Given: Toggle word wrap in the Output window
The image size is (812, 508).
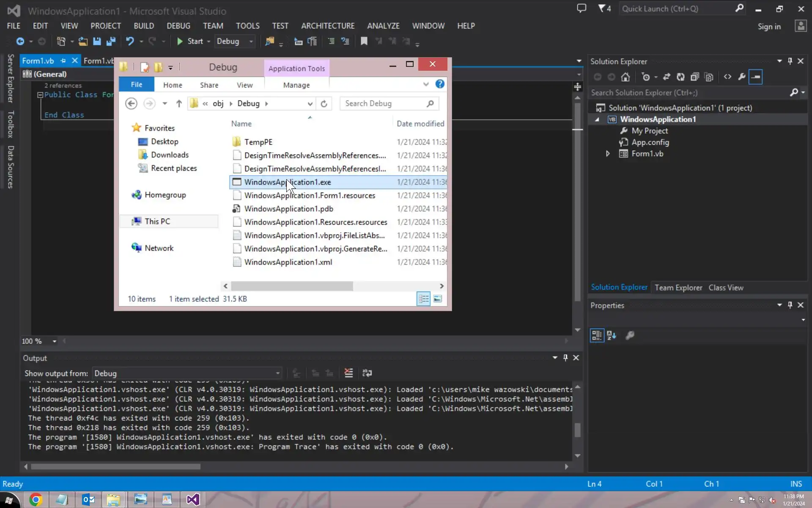Looking at the screenshot, I should click(367, 373).
